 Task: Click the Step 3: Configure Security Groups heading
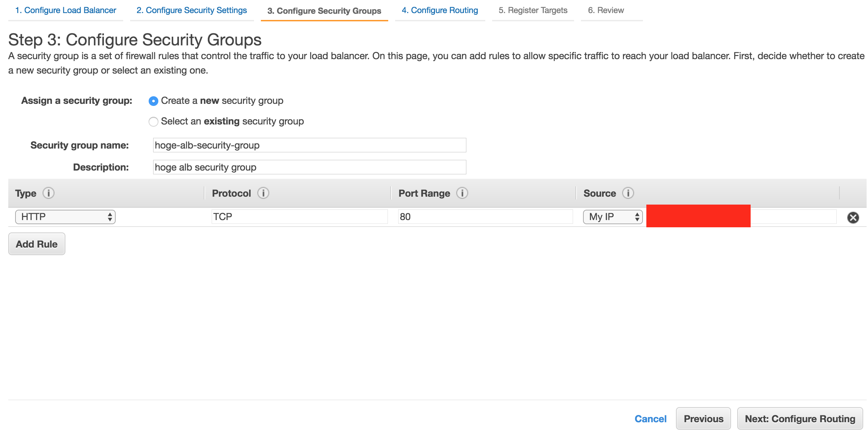135,40
